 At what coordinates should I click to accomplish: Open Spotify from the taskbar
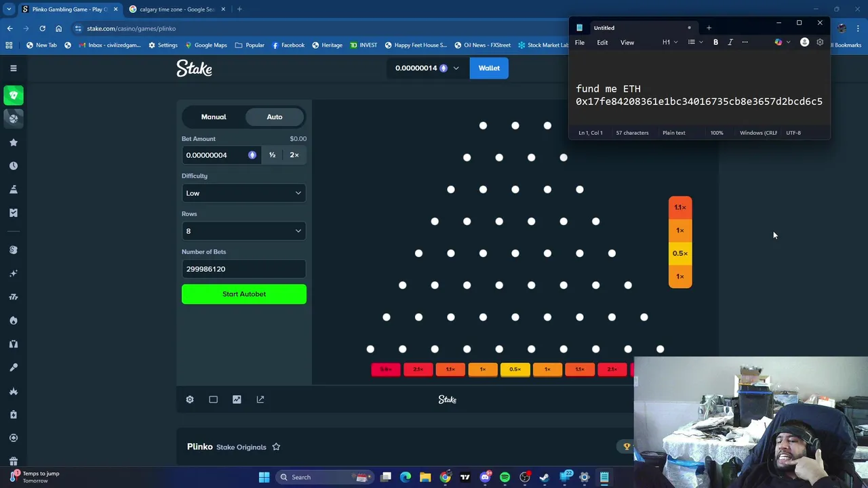(505, 477)
